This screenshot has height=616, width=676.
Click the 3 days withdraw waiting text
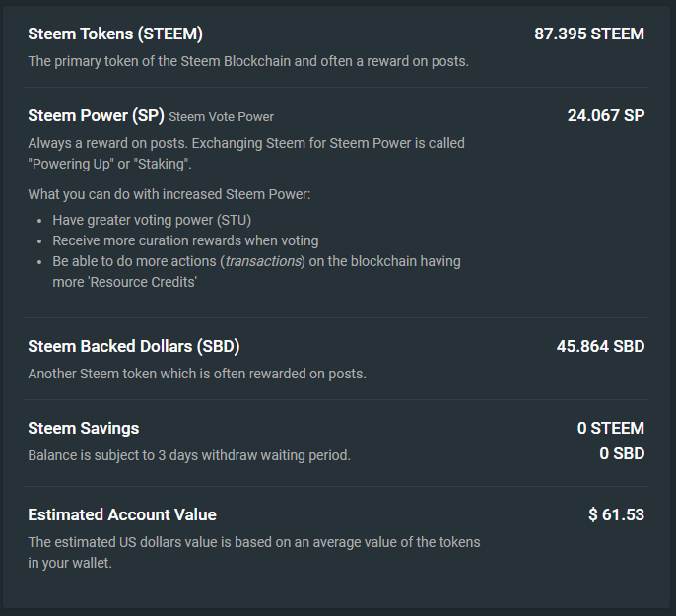(189, 455)
